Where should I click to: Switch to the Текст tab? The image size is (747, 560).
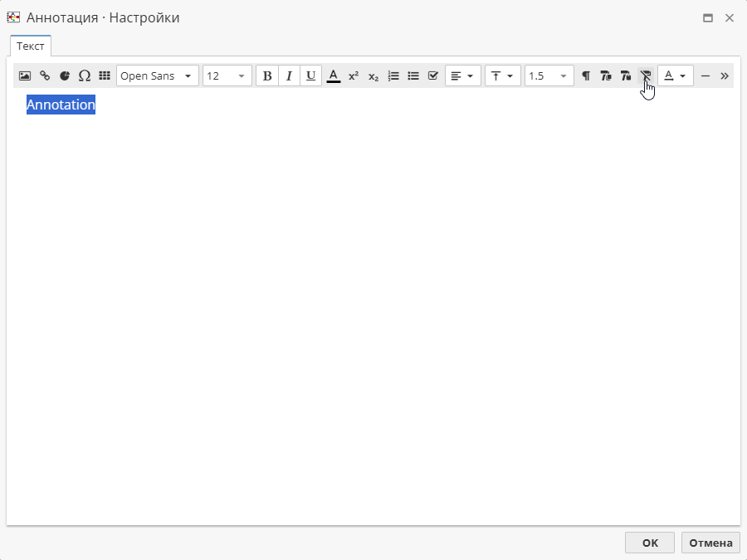(x=31, y=46)
